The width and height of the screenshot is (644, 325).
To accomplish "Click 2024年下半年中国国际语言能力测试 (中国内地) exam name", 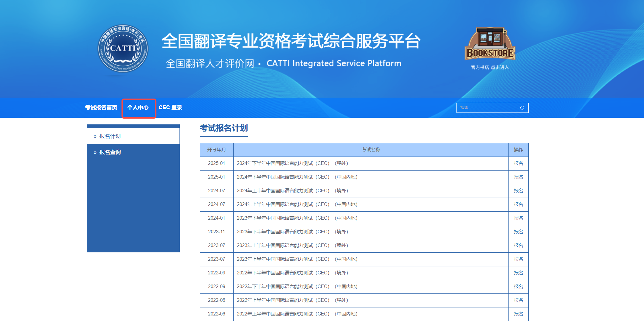I will pos(297,177).
